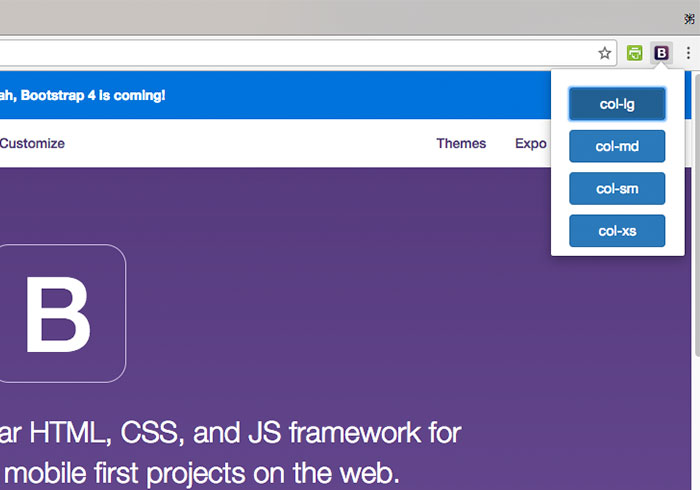The height and width of the screenshot is (490, 700).
Task: Click the 'HTML, CSS, and JS framework for' headline
Action: point(245,432)
